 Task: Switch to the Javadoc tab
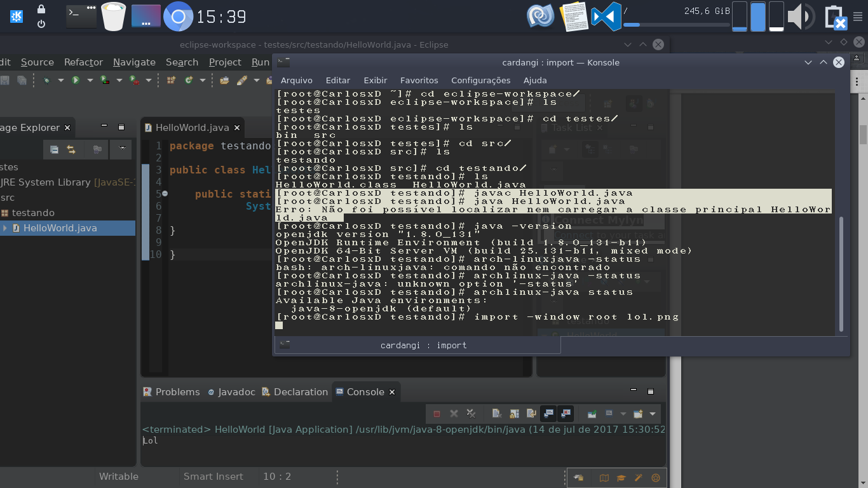[231, 392]
